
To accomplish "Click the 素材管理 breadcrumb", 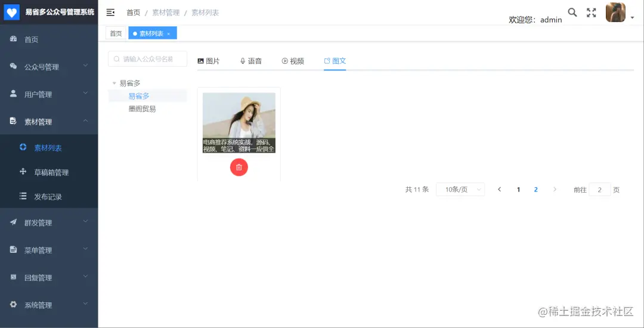I will [166, 13].
